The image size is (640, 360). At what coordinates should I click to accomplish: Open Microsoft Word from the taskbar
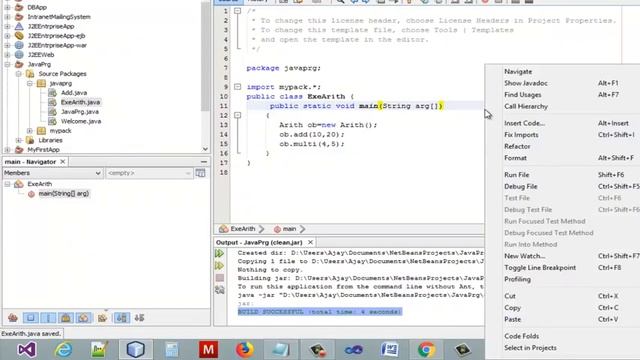pyautogui.click(x=389, y=350)
